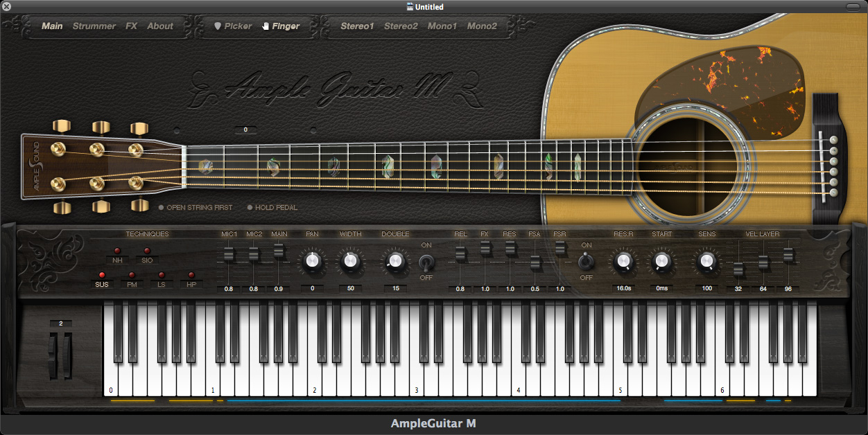This screenshot has height=435, width=868.
Task: Select Finger playing mode
Action: click(x=286, y=26)
